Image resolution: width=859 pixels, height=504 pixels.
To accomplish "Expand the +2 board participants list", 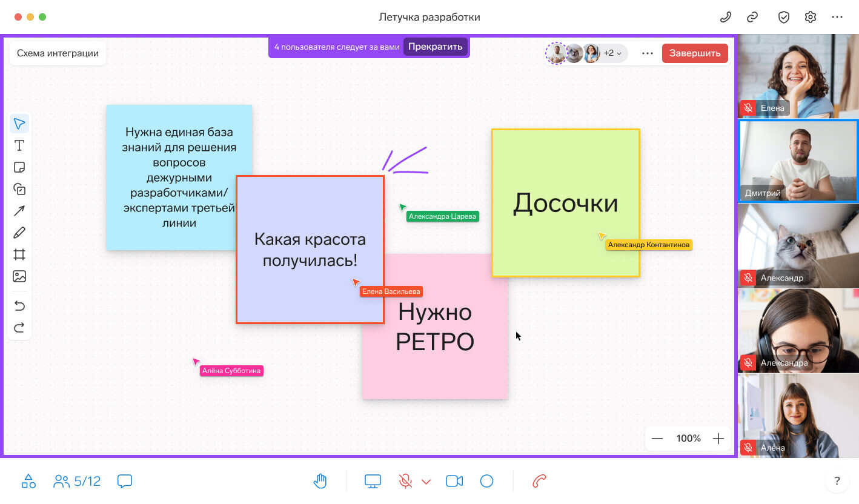I will pos(613,53).
